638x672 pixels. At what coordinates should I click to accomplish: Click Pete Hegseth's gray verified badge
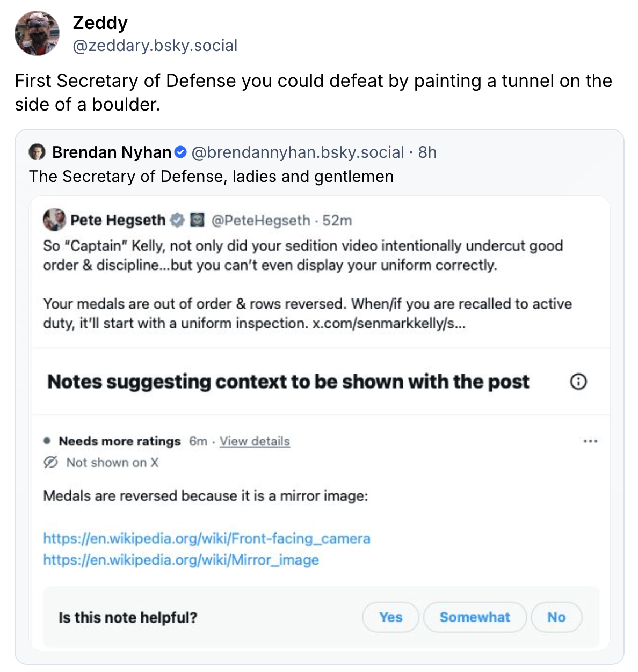coord(177,220)
